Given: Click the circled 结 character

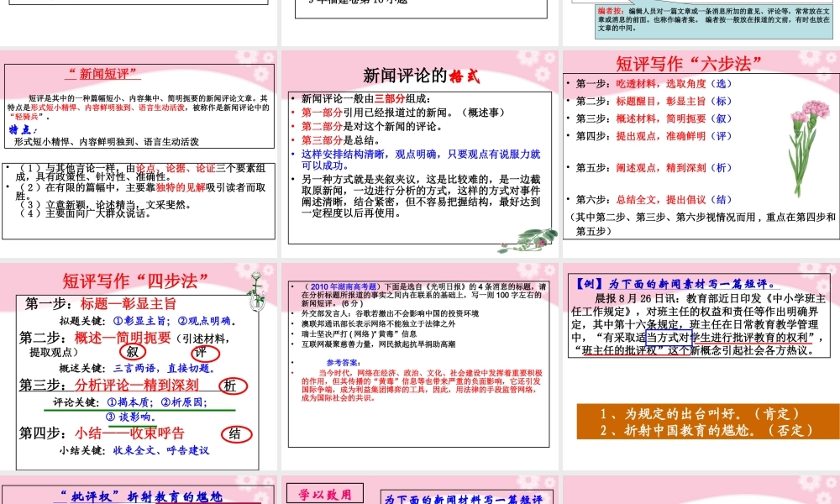Looking at the screenshot, I should 236,433.
